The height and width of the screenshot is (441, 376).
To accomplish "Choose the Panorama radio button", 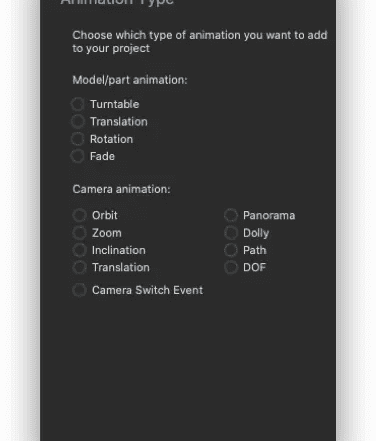I will [231, 215].
